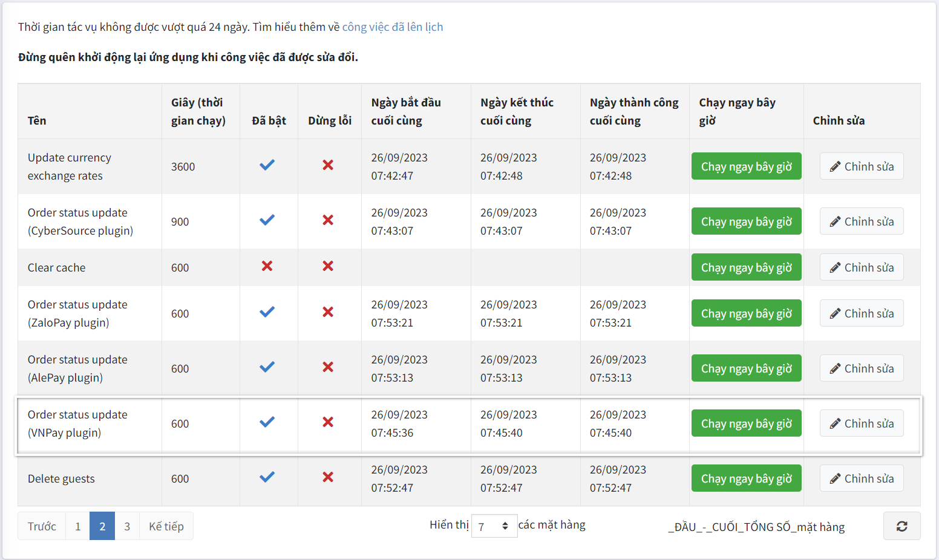Click enabled checkmark in ZaloPay plugin row
939x560 pixels.
267,311
